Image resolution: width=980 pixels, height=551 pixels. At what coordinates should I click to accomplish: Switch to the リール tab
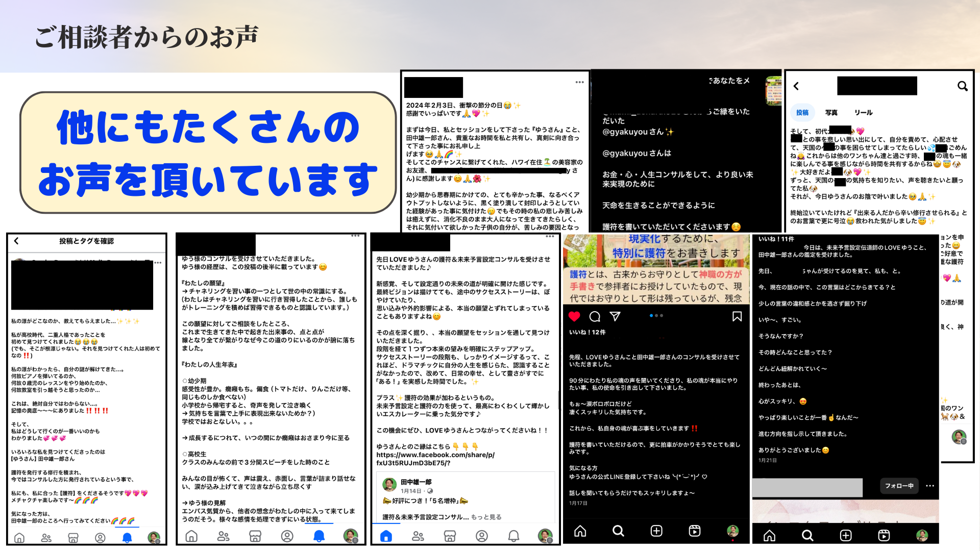pyautogui.click(x=863, y=112)
